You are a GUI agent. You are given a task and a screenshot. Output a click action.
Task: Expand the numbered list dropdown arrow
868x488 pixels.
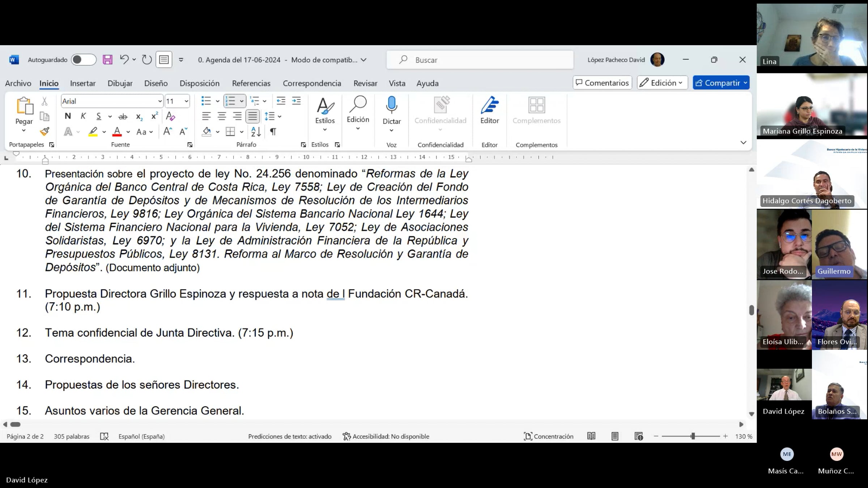pos(242,101)
